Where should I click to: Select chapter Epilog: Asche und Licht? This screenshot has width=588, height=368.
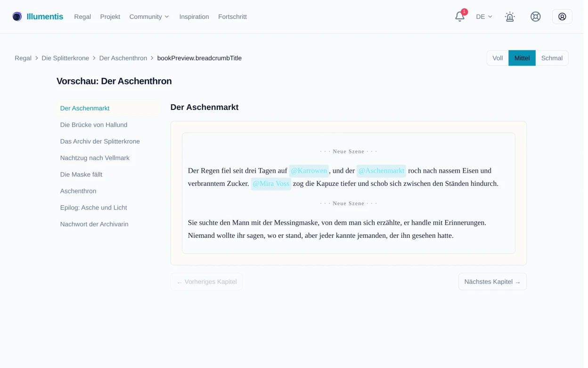point(108,207)
